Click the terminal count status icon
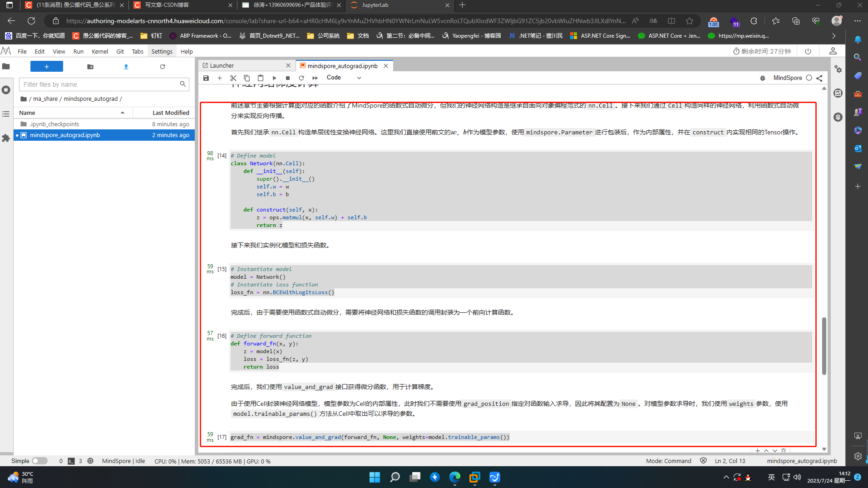This screenshot has height=488, width=868. pos(71,461)
